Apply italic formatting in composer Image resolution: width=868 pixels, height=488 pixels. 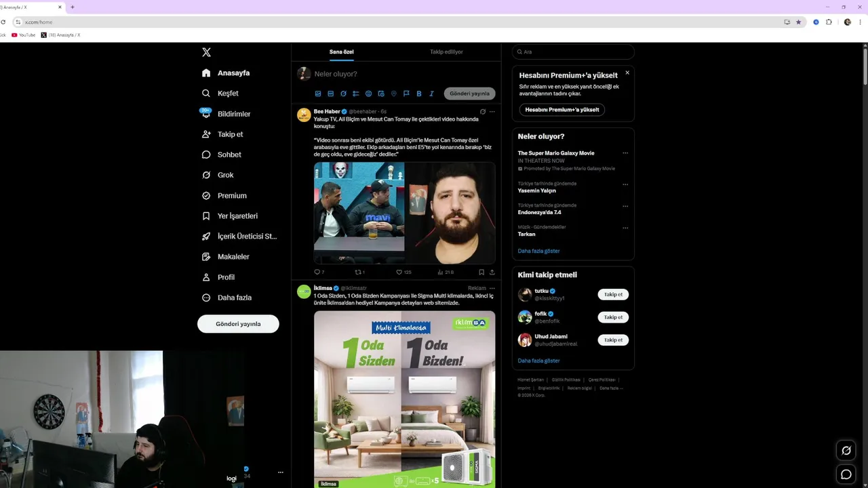[431, 94]
